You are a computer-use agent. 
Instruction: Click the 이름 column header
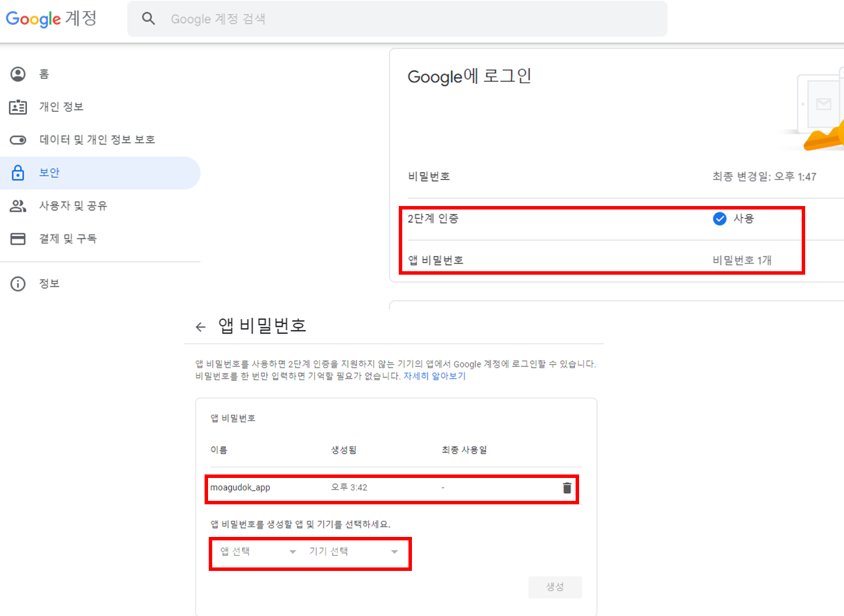(219, 450)
